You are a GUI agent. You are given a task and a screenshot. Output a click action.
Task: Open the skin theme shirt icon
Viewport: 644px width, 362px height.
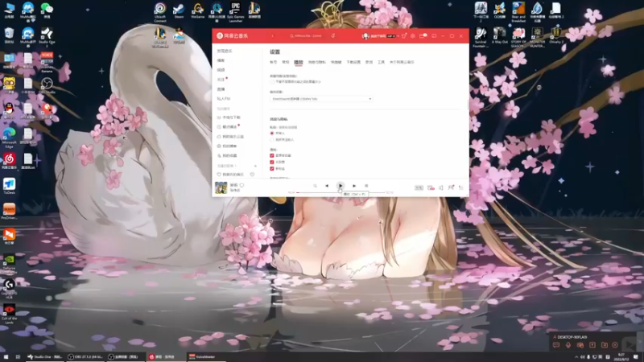pyautogui.click(x=404, y=36)
